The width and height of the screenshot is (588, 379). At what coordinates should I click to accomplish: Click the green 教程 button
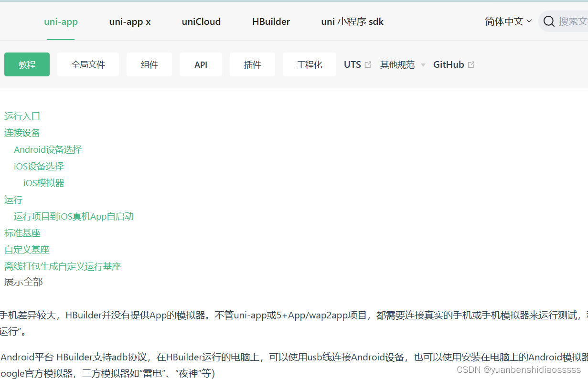click(27, 64)
